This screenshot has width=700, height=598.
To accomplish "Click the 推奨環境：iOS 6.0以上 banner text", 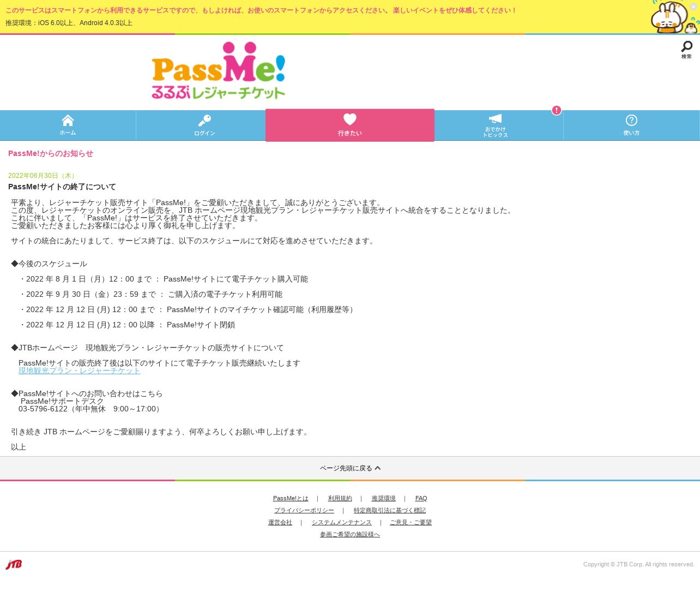I will [x=69, y=23].
